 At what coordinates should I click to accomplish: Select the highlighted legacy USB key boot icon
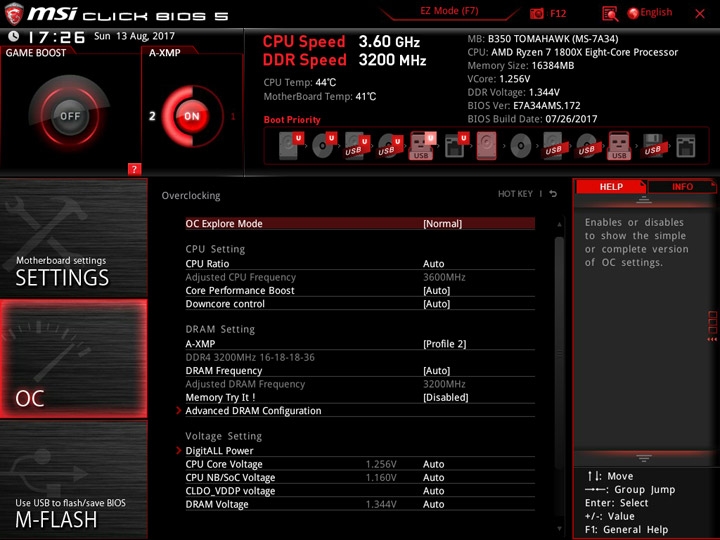619,146
